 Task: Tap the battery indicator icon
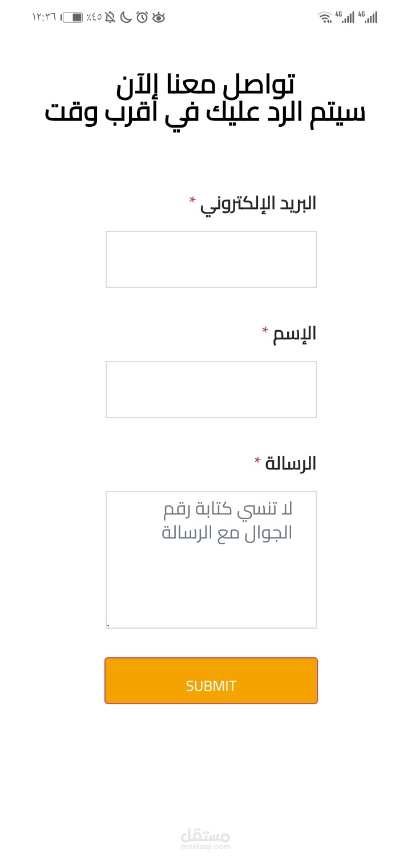[72, 17]
